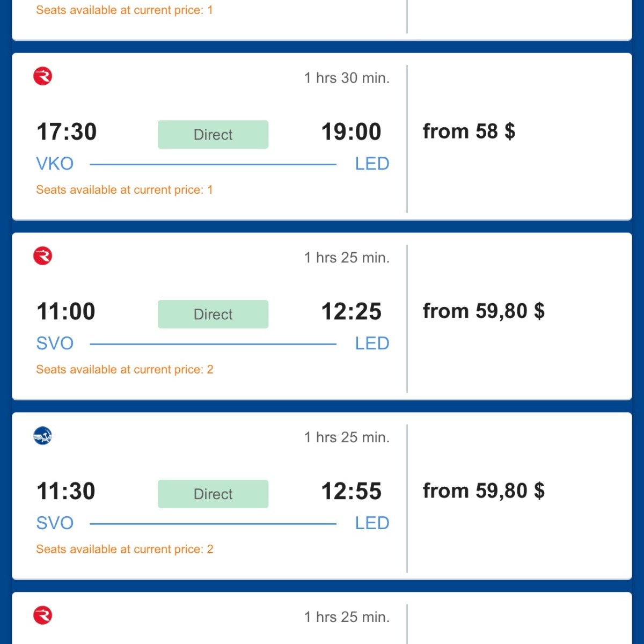The height and width of the screenshot is (644, 644).
Task: Tap LED arrival code on 12:25 flight
Action: point(372,343)
